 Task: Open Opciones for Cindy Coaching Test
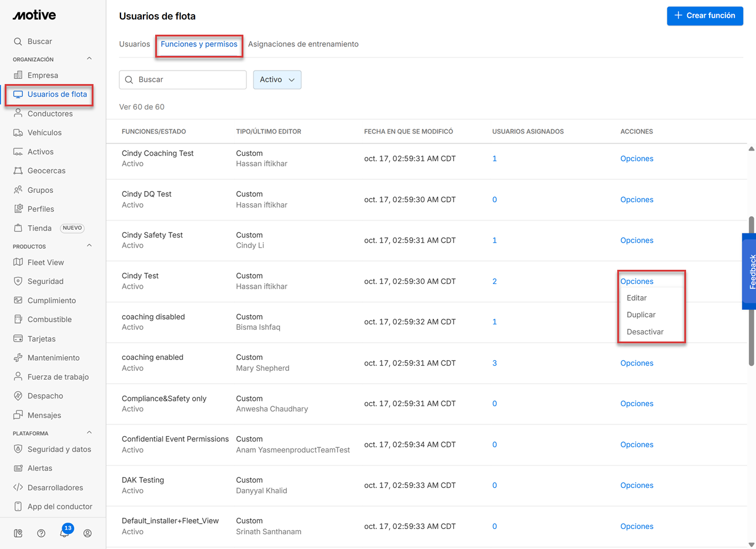[x=637, y=159]
